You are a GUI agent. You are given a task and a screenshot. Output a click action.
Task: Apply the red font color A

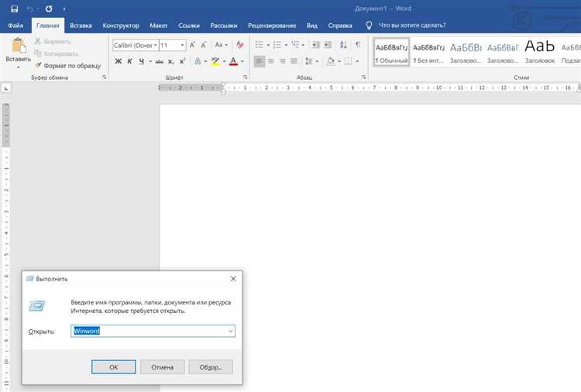(233, 61)
